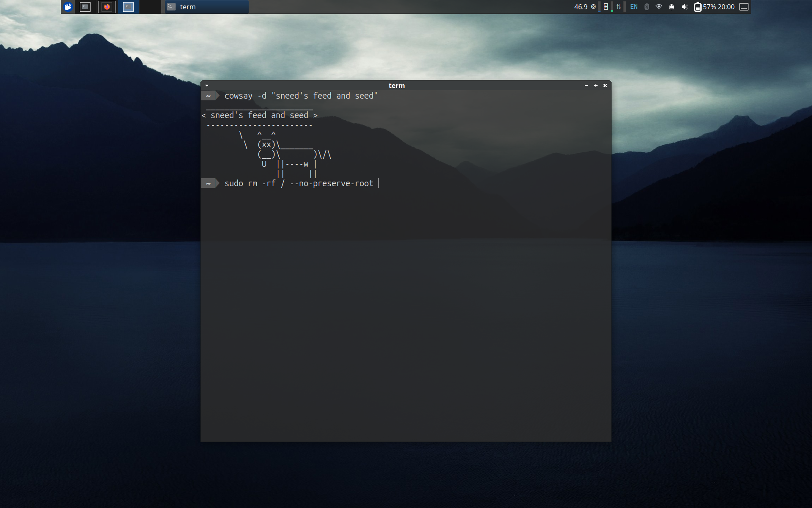This screenshot has height=508, width=812.
Task: Open the notifications bell
Action: tap(672, 7)
